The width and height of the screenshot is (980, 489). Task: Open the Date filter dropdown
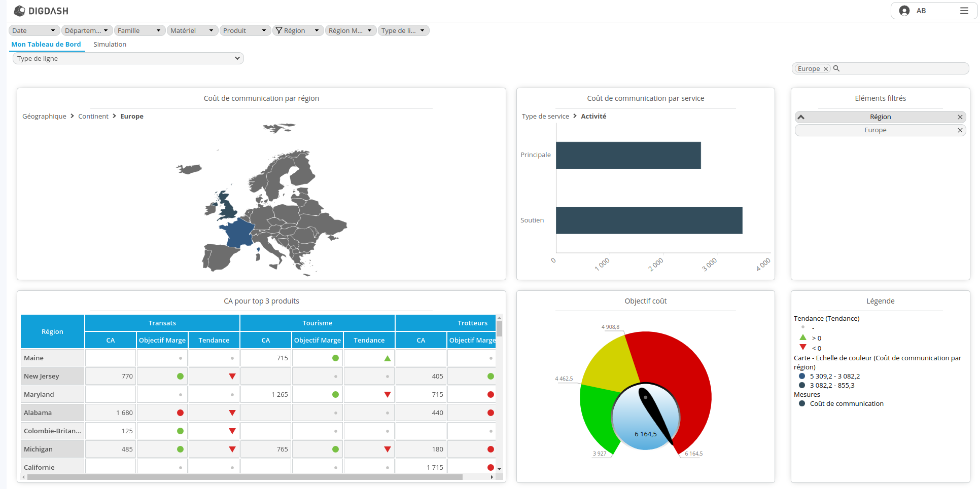pos(33,30)
